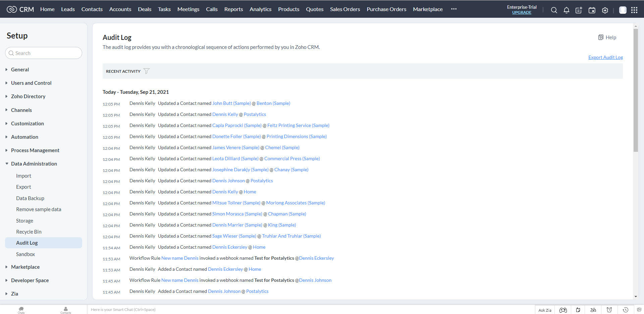Open the sticky notes icon in bottom bar
The height and width of the screenshot is (314, 644).
pos(578,310)
